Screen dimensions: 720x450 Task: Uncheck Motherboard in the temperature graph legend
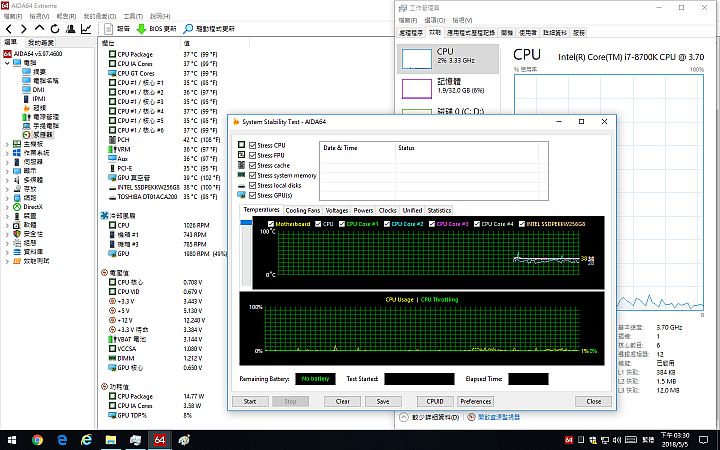[271, 224]
